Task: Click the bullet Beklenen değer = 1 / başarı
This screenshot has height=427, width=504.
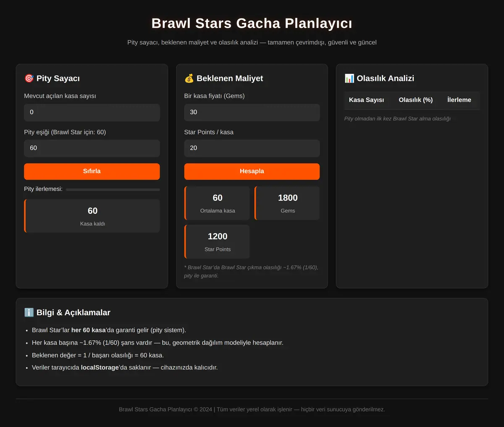Action: [98, 355]
